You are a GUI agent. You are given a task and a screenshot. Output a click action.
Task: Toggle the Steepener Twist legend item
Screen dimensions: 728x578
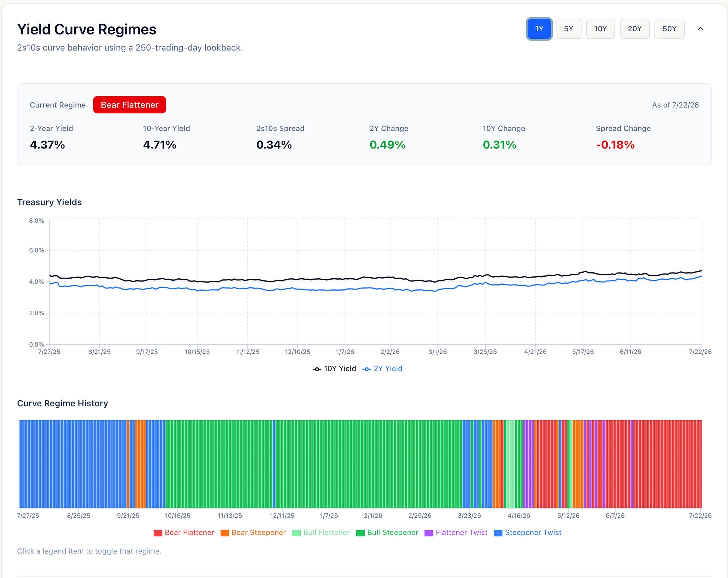click(528, 533)
